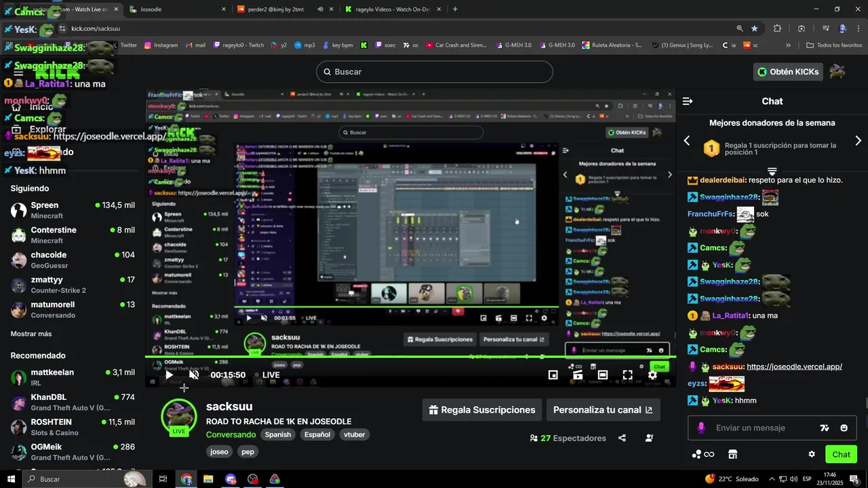The width and height of the screenshot is (868, 488).
Task: Mute the perder2 tab via its speaker icon
Action: 319,9
